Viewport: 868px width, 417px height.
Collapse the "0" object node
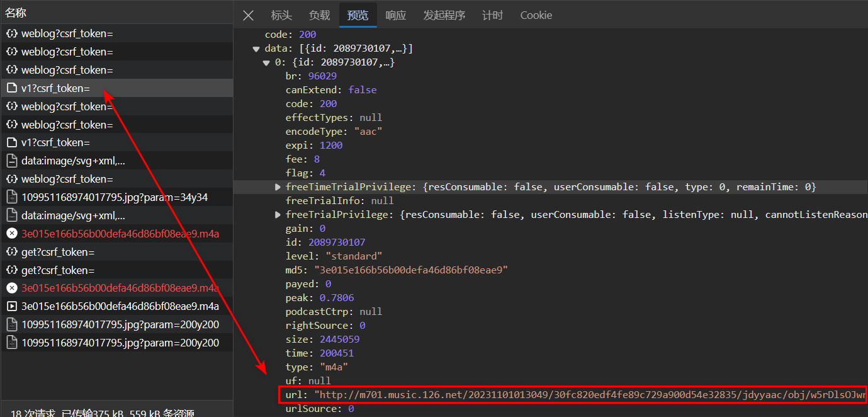pyautogui.click(x=267, y=62)
